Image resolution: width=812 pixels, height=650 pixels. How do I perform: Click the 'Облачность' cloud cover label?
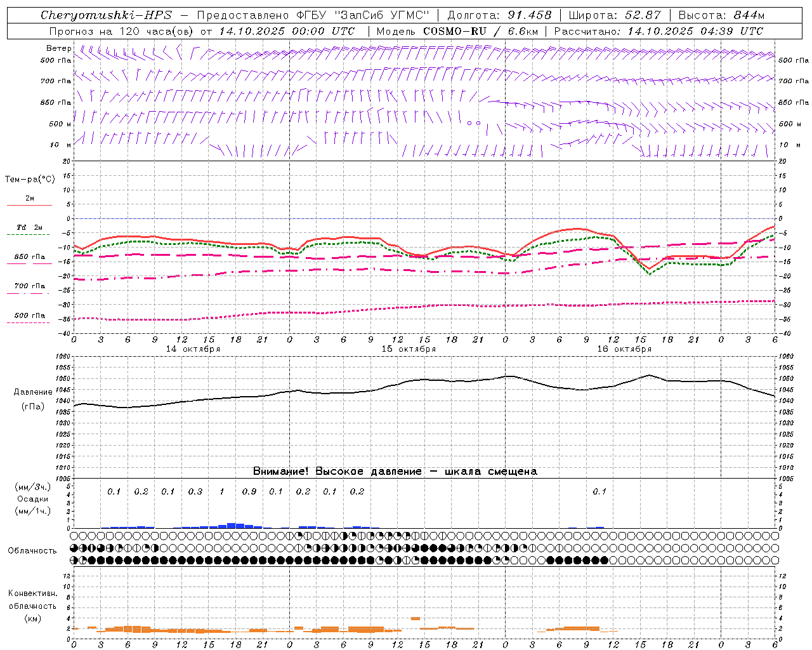pos(32,551)
